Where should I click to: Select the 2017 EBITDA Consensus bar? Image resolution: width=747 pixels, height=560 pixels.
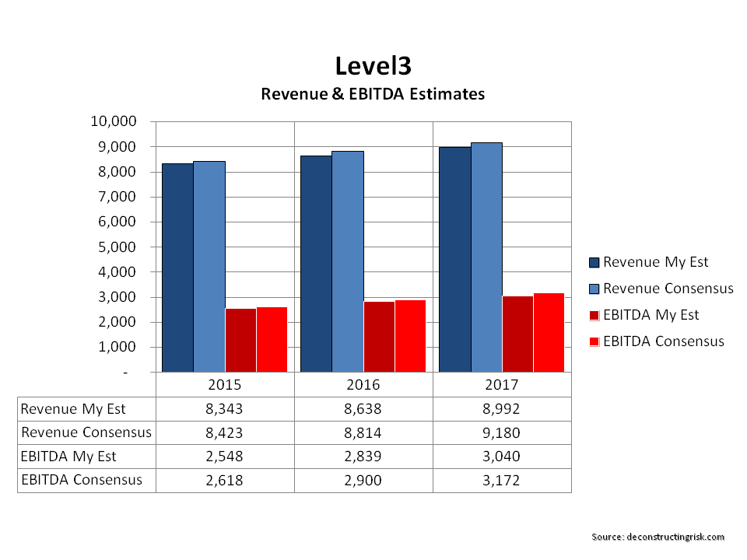(549, 332)
